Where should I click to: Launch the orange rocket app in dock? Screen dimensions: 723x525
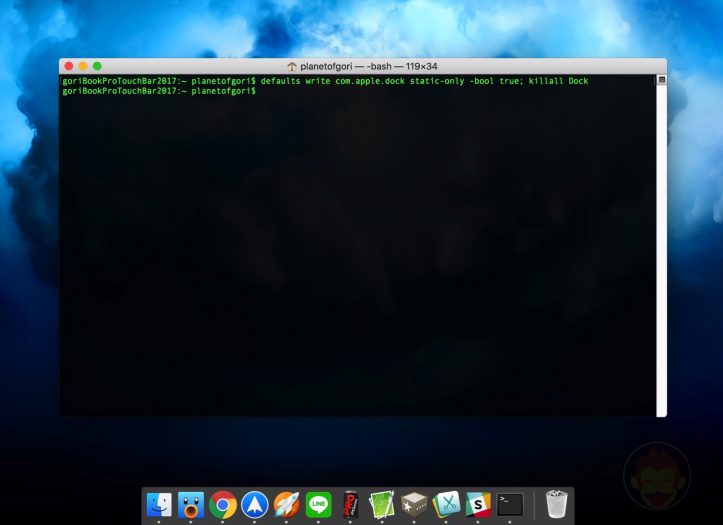tap(286, 504)
